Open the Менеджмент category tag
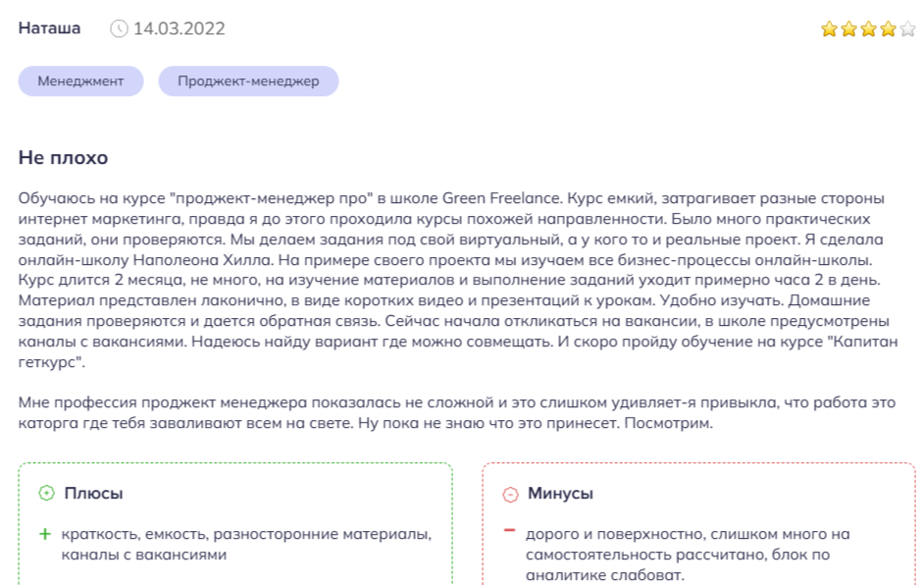 click(80, 80)
